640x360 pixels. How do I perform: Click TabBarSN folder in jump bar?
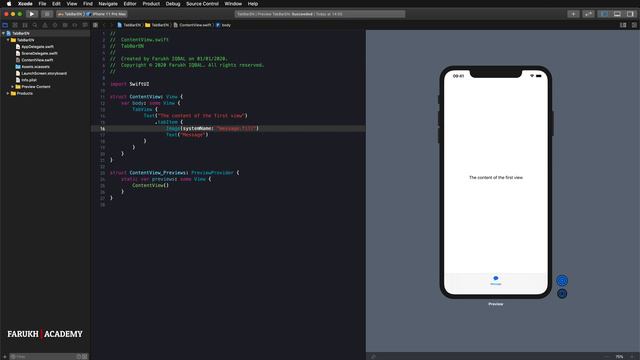[x=157, y=25]
